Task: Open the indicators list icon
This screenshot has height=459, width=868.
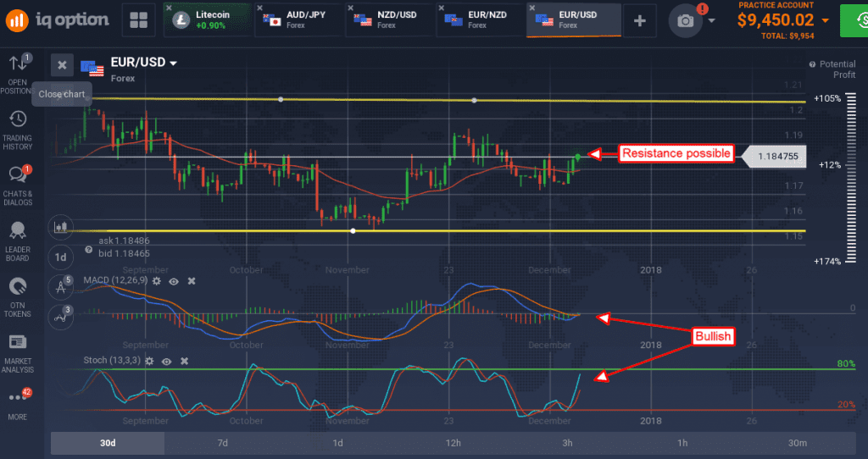Action: coord(61,317)
